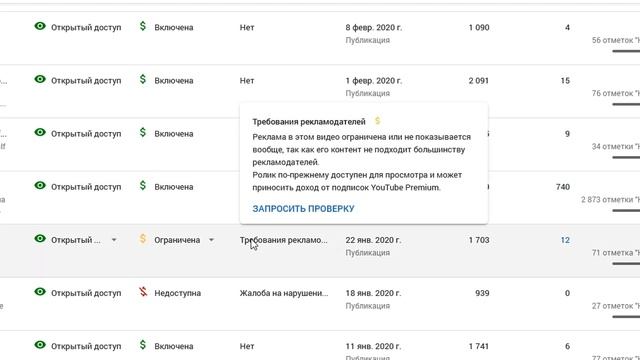Open the 12 comments link

tap(565, 240)
